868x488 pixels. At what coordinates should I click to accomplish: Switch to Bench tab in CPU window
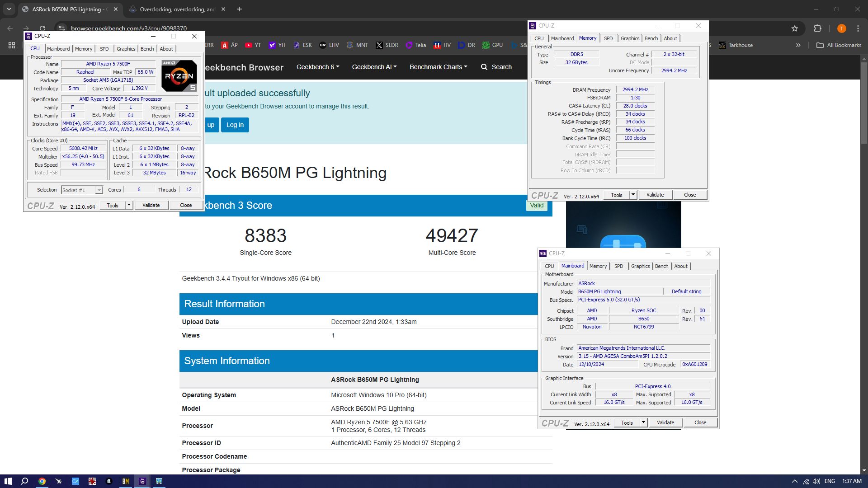(147, 49)
